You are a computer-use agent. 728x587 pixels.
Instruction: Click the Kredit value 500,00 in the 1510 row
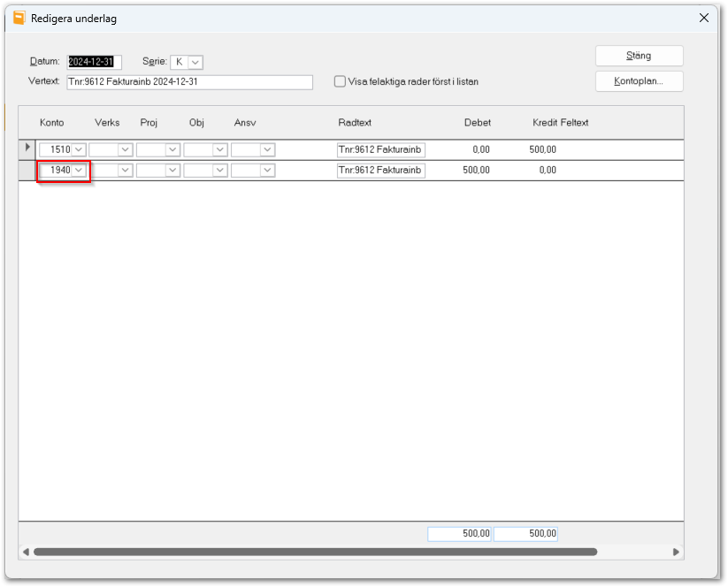(x=542, y=149)
